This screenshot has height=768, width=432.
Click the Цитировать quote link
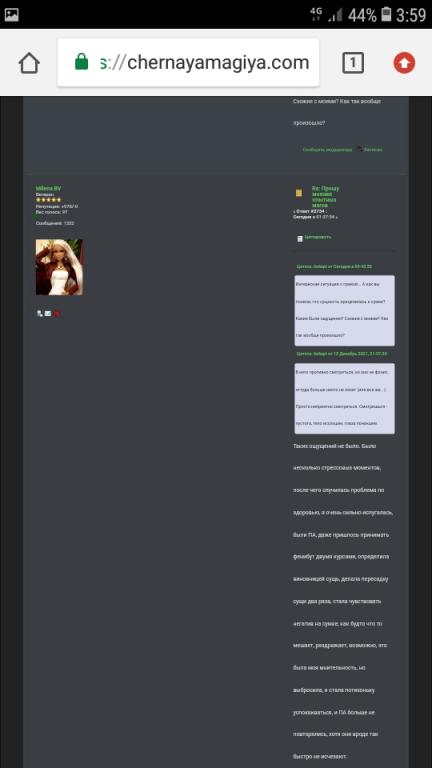tap(318, 237)
